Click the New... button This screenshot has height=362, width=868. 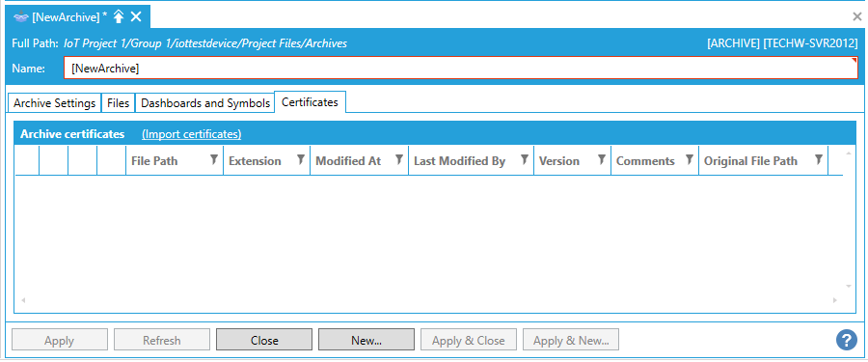(x=366, y=340)
